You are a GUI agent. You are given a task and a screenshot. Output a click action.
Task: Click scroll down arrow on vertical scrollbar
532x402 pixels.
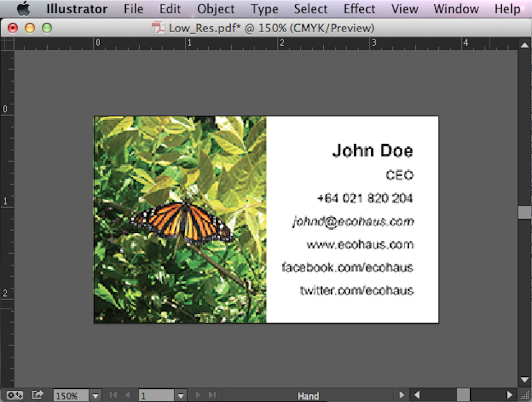pyautogui.click(x=525, y=380)
